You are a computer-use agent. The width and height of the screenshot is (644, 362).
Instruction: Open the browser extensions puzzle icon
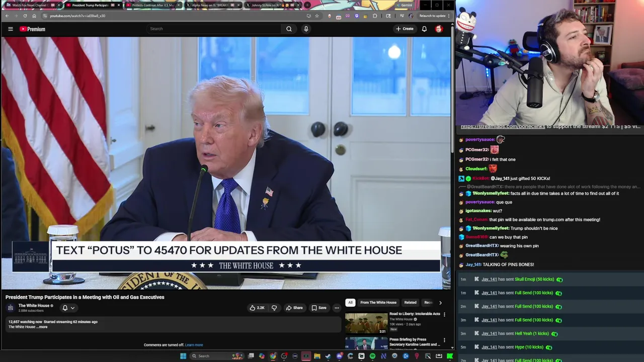pos(374,16)
